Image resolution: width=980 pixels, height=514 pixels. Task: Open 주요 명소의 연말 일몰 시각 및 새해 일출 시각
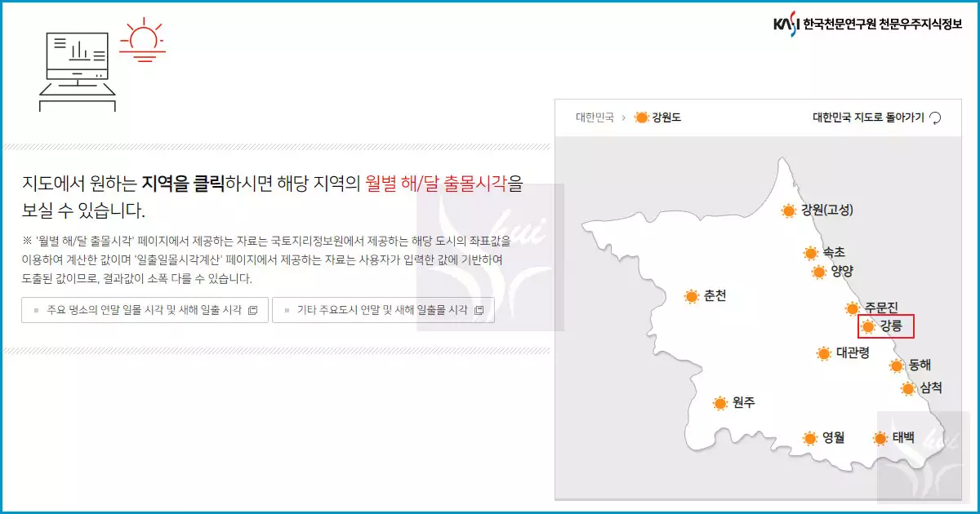click(143, 309)
